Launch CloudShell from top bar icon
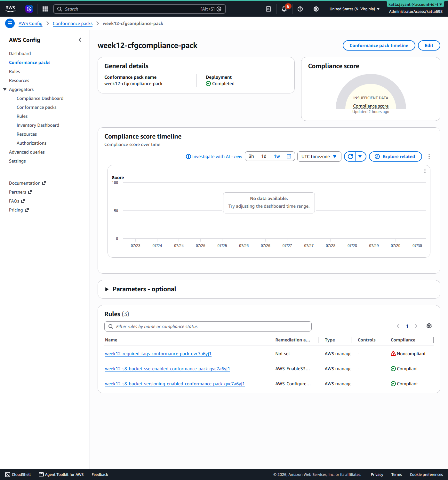Screen dimensions: 448x480 point(268,9)
